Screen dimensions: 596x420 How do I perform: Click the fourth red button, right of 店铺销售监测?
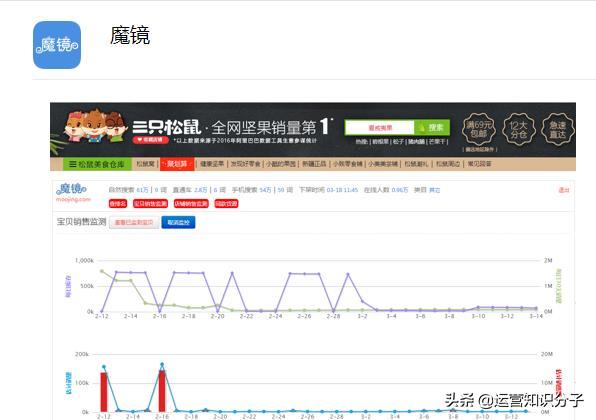[x=227, y=204]
